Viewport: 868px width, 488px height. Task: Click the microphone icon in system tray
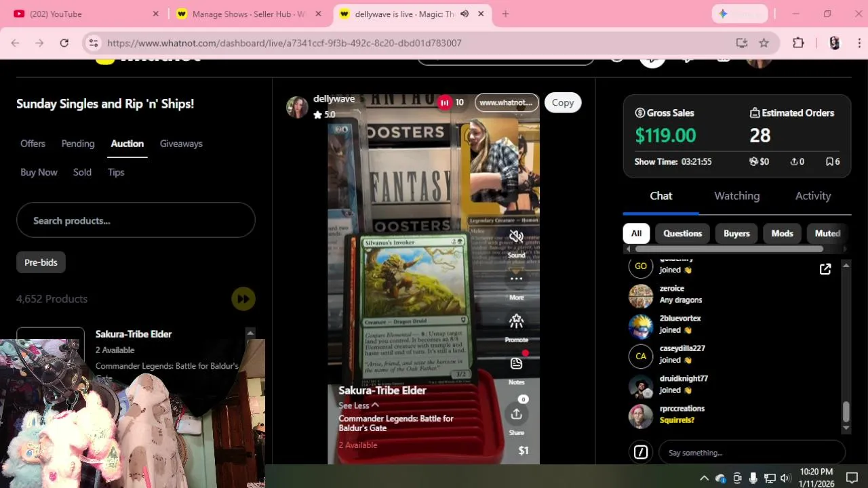(753, 478)
